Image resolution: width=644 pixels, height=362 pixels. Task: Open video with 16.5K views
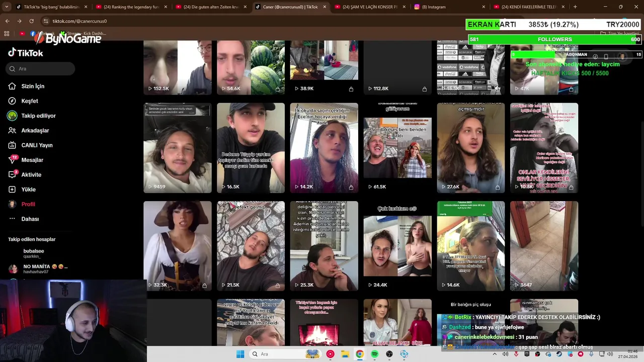coord(251,148)
